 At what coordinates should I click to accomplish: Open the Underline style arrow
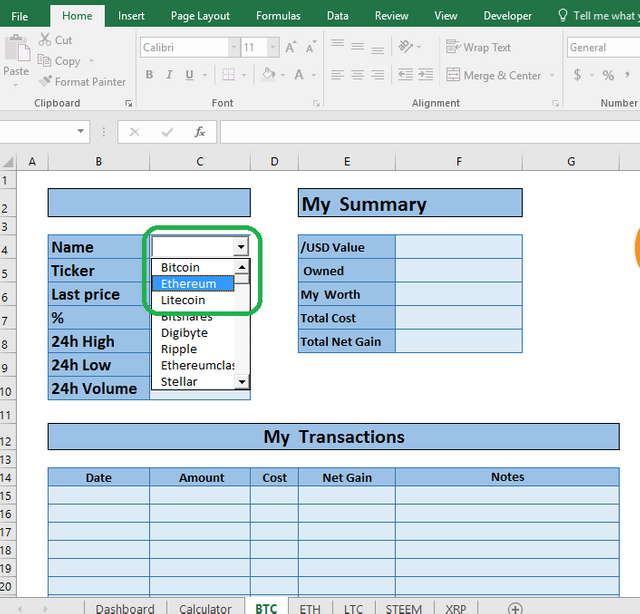pos(205,75)
